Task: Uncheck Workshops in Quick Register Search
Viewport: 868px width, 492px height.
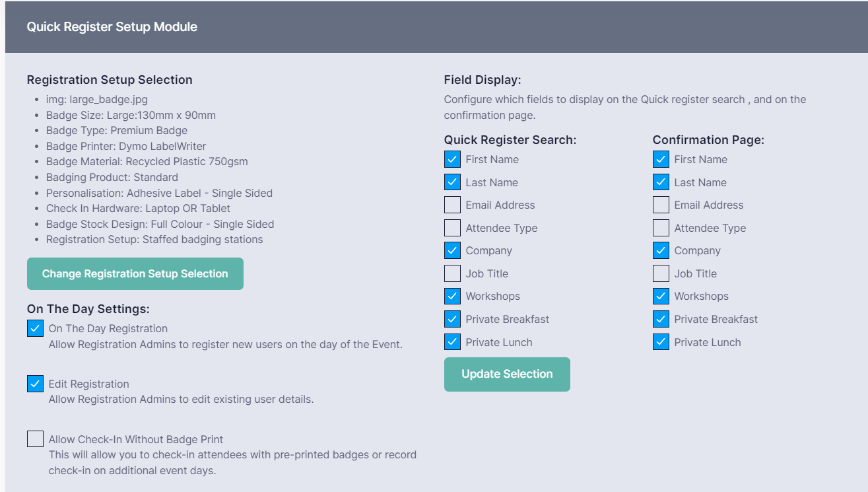Action: pyautogui.click(x=452, y=296)
